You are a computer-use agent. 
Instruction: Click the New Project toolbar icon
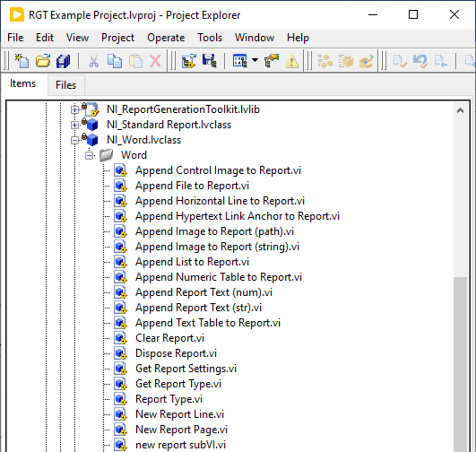pos(22,60)
